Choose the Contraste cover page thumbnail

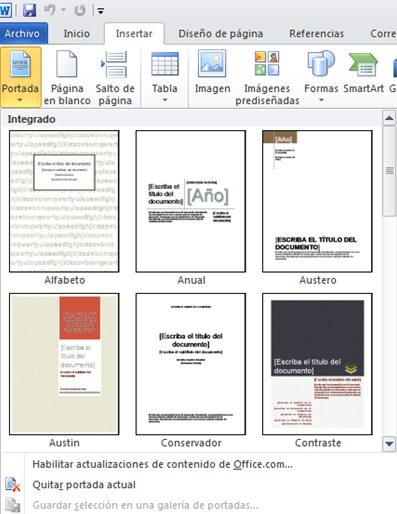(x=317, y=364)
